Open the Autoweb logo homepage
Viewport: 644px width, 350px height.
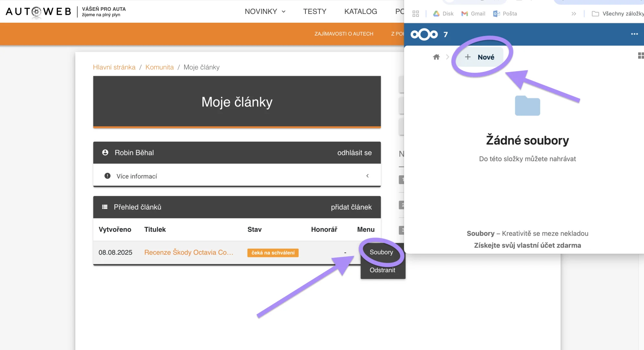pos(38,12)
